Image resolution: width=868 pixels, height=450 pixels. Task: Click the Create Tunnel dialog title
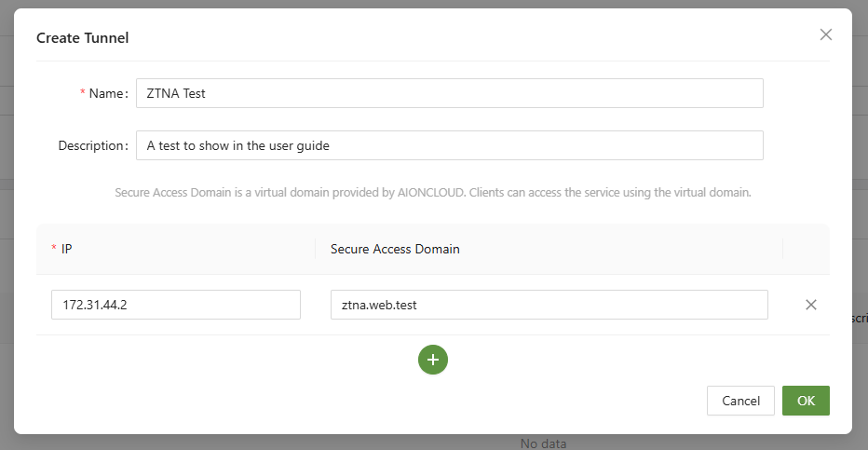[x=82, y=38]
